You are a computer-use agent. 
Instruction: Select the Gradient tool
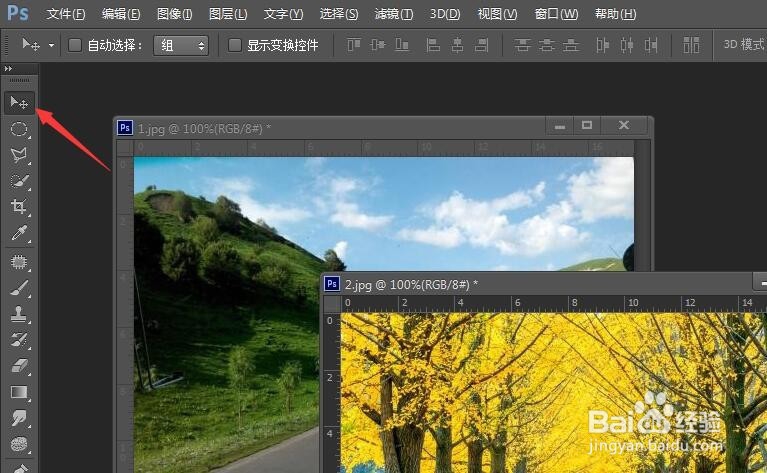19,392
